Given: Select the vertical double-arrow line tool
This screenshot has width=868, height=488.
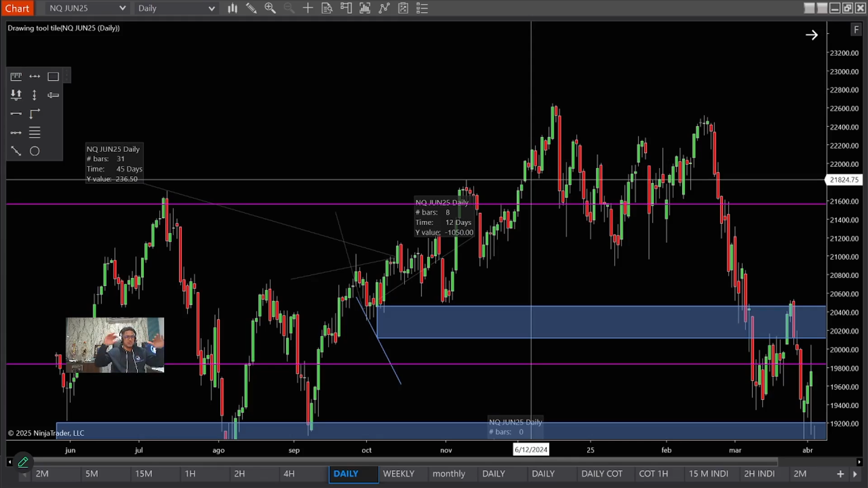Looking at the screenshot, I should click(34, 95).
